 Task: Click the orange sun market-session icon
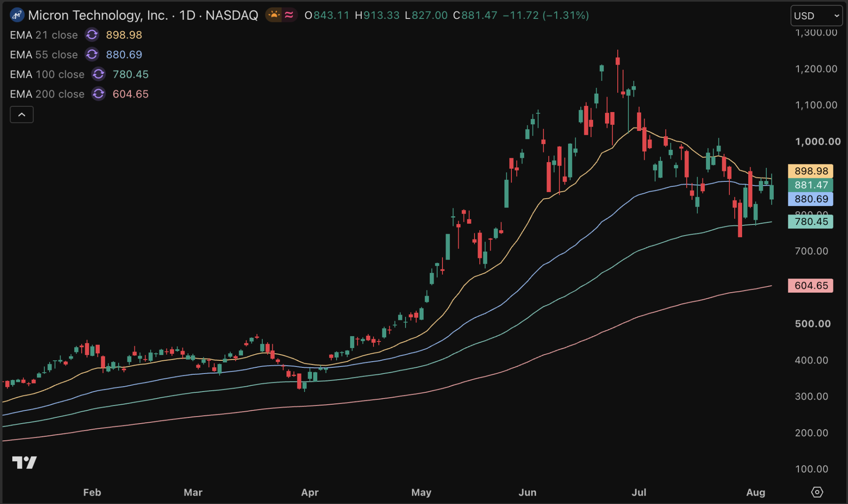click(274, 15)
